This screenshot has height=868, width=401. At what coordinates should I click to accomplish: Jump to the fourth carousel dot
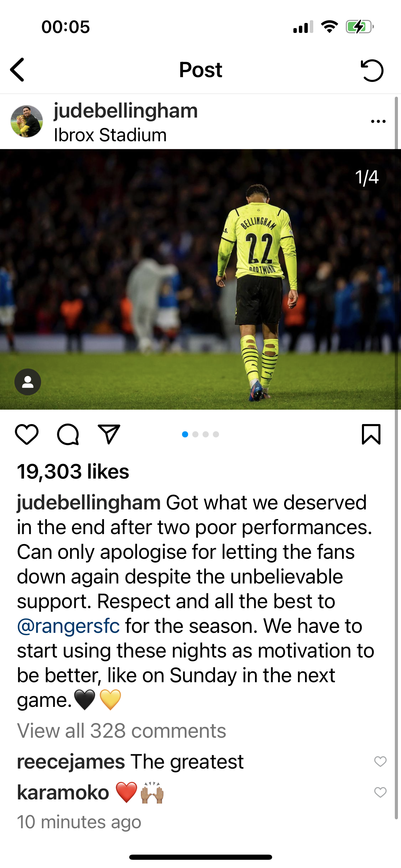click(216, 434)
